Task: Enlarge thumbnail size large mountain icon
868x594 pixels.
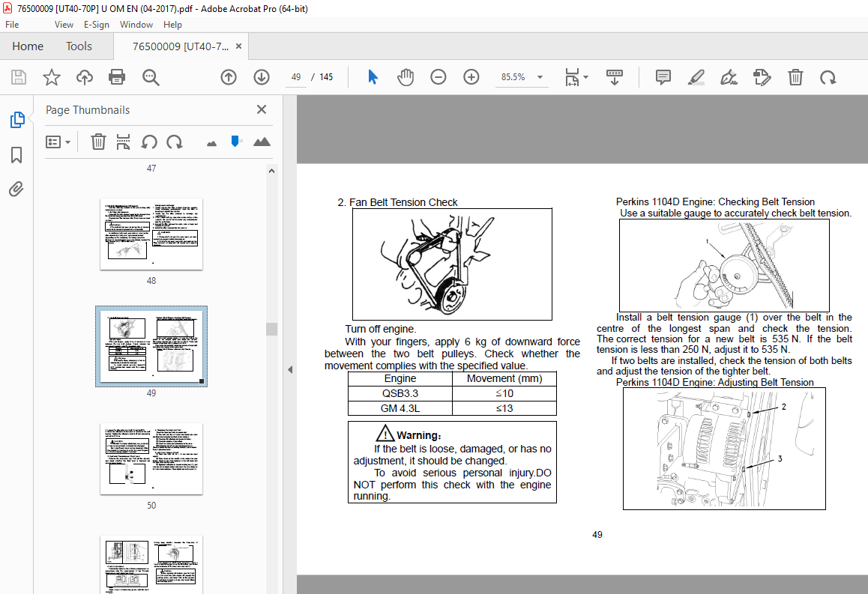Action: 262,142
